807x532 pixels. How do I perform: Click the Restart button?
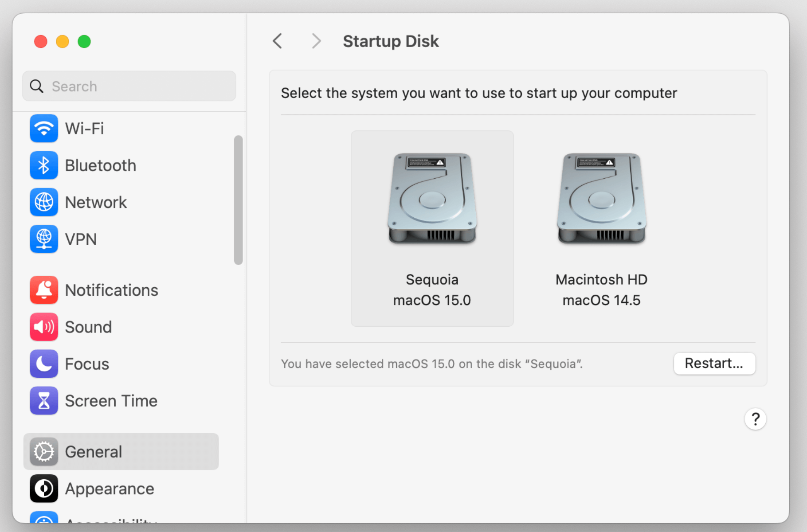pyautogui.click(x=714, y=363)
